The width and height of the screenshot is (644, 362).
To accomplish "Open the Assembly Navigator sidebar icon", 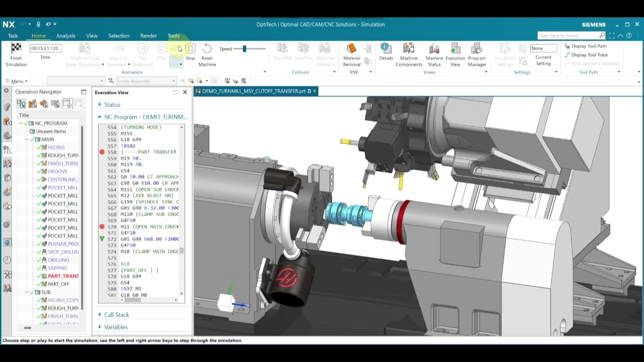I will pos(7,107).
